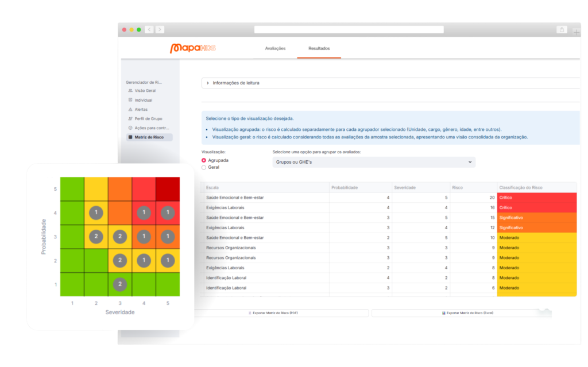The height and width of the screenshot is (367, 588).
Task: Click the Ações para contr... checkmark icon
Action: (130, 128)
